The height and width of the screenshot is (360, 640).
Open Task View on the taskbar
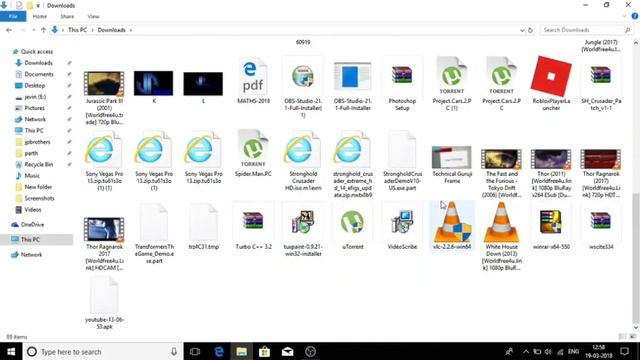[195, 351]
